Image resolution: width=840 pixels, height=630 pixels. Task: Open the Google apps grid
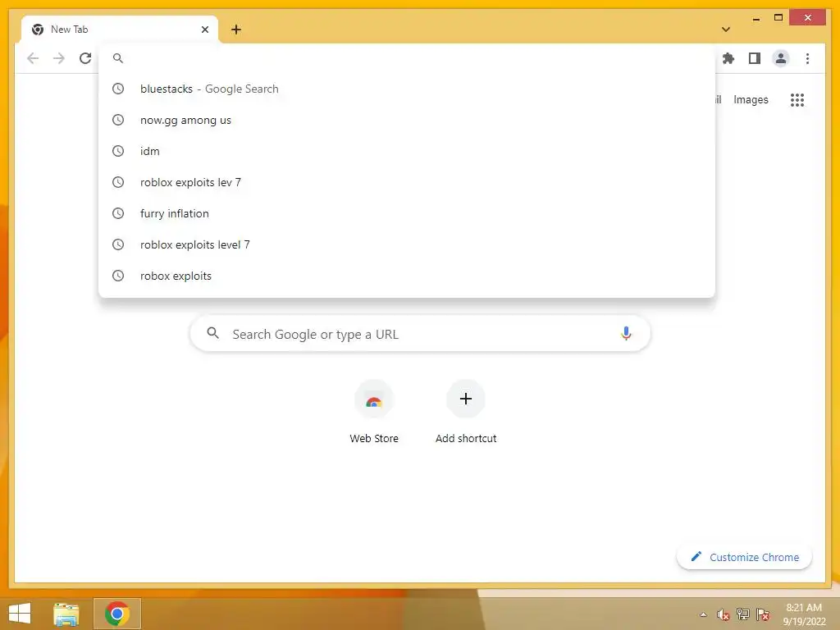797,99
